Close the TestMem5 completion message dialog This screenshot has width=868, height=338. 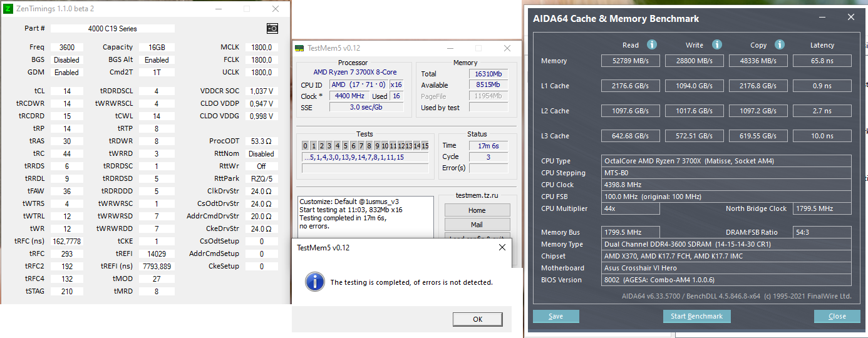(x=502, y=247)
